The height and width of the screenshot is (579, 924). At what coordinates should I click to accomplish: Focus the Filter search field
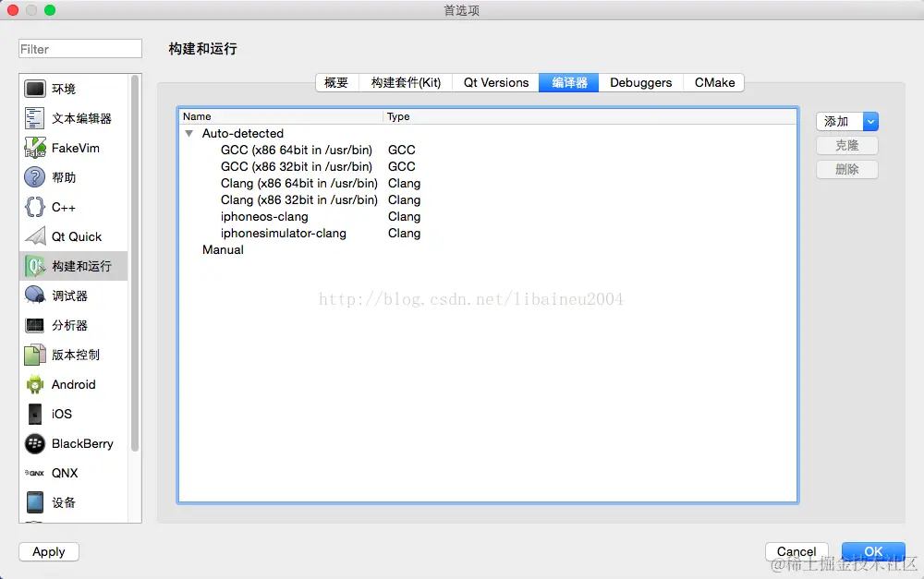[80, 49]
